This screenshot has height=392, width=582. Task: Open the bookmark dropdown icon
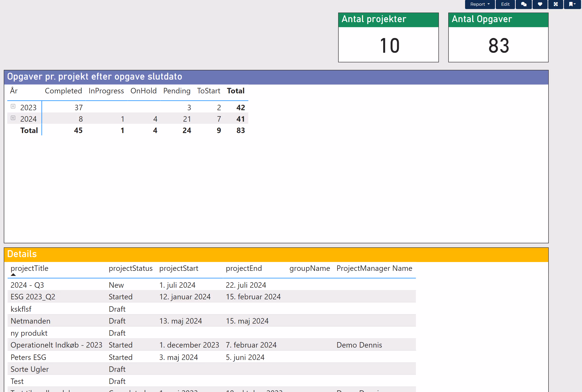[x=572, y=4]
